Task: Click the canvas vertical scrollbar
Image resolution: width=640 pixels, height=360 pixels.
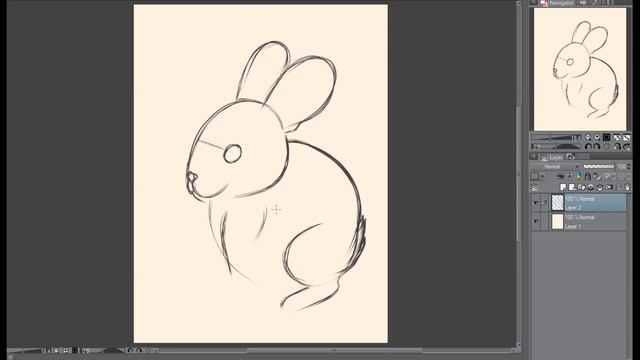Action: point(518,173)
